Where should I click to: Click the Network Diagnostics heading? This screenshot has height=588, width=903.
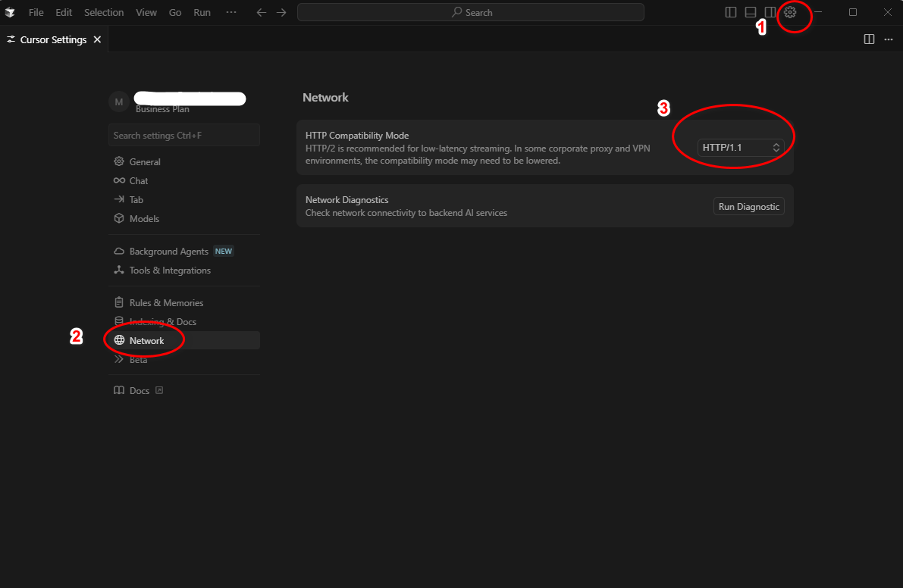[x=346, y=199]
